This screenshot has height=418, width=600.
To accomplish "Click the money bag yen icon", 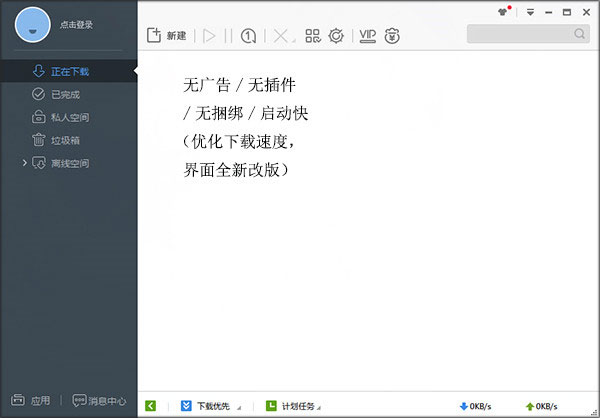I will click(392, 36).
